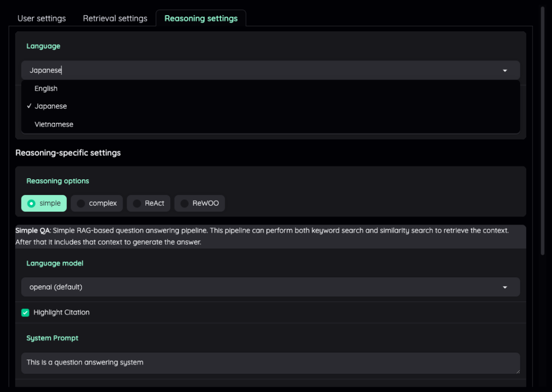Screen dimensions: 552x392
Task: Switch to the User settings tab
Action: coord(41,18)
